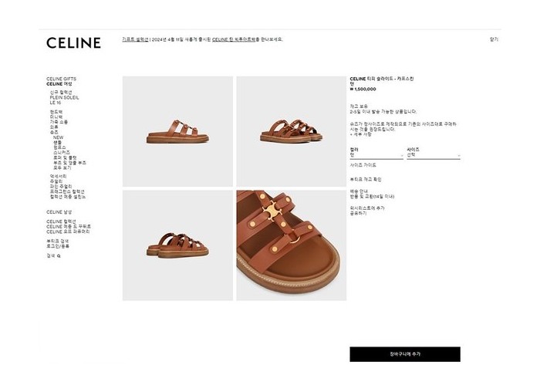Viewport: 540px width, 392px height.
Task: Check boutique stock via 부티크 재고 확인
Action: pos(366,180)
